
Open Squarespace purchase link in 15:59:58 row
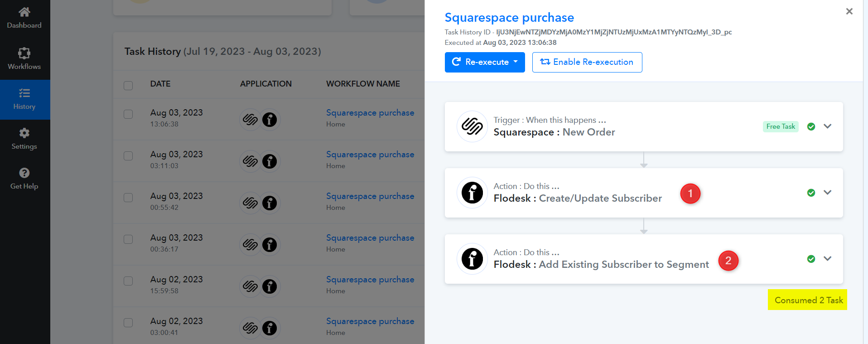pos(370,280)
